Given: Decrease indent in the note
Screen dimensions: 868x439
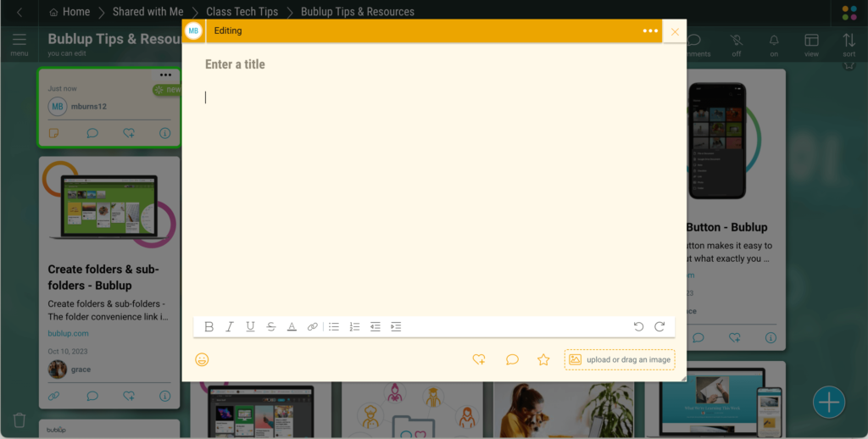Looking at the screenshot, I should [x=376, y=326].
